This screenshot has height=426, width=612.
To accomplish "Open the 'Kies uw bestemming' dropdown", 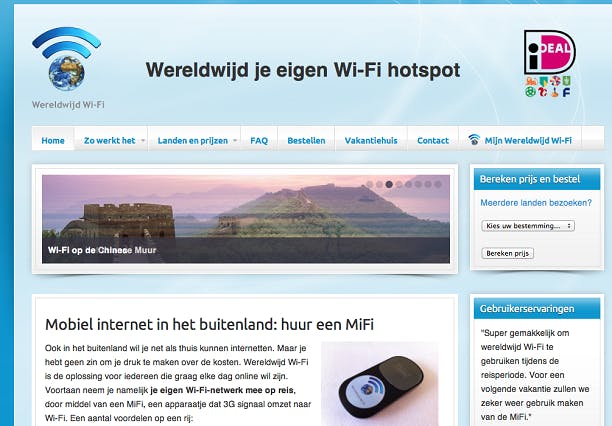I will click(528, 226).
